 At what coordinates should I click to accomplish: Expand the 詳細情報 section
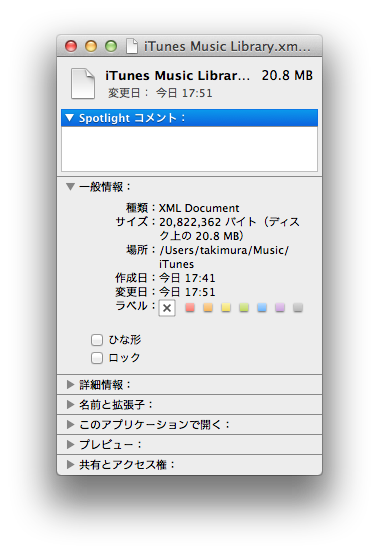pyautogui.click(x=71, y=384)
